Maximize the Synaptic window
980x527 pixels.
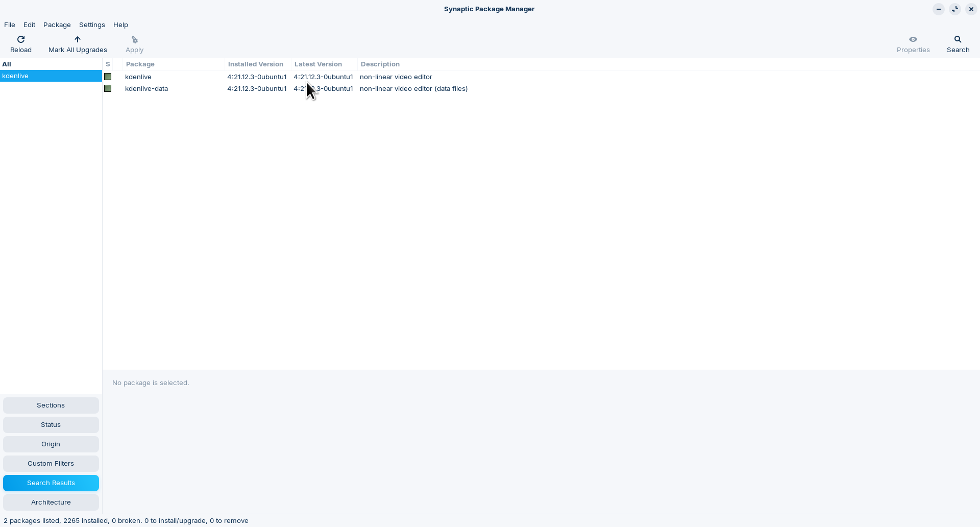pos(954,9)
